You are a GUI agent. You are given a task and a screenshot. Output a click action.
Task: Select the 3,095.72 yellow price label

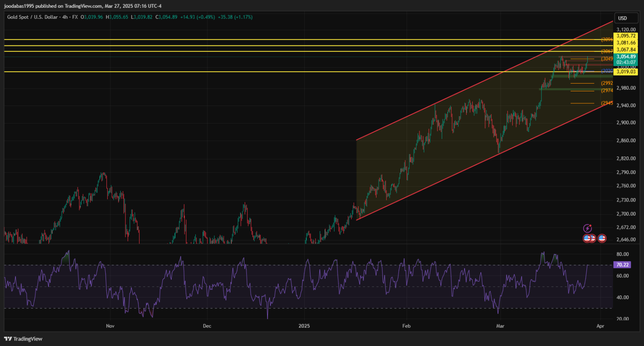point(626,36)
